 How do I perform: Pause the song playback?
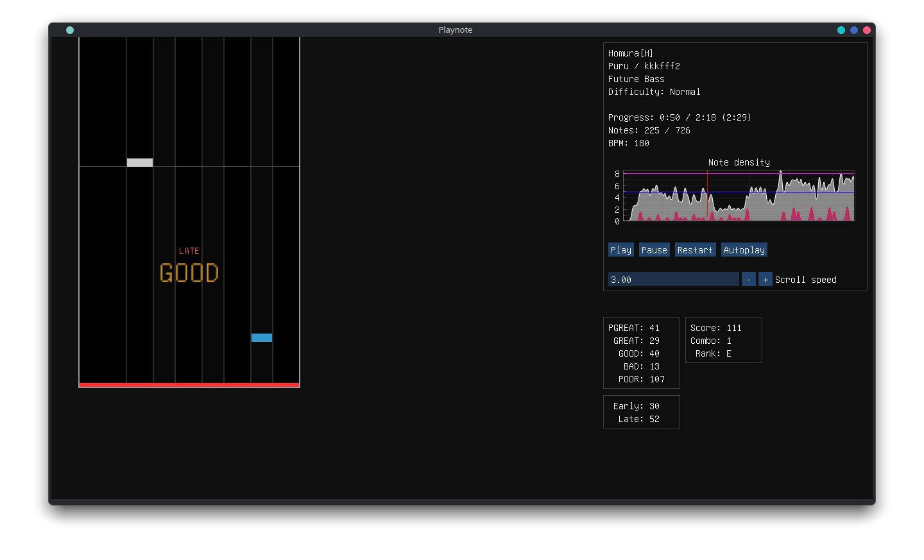(654, 250)
